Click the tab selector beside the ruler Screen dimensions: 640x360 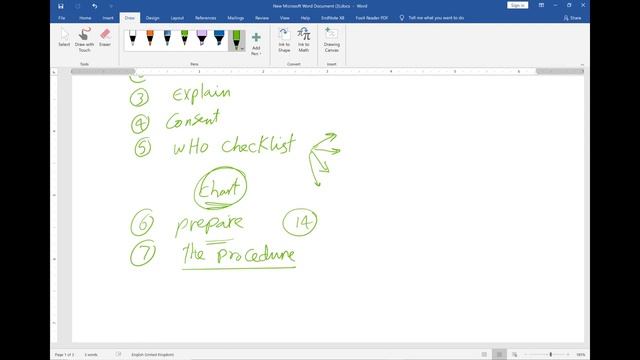click(x=54, y=72)
